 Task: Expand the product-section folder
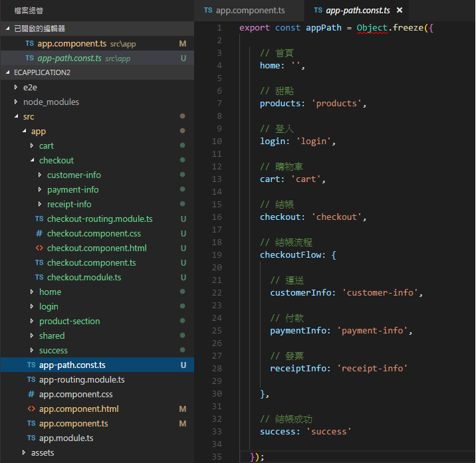[32, 321]
